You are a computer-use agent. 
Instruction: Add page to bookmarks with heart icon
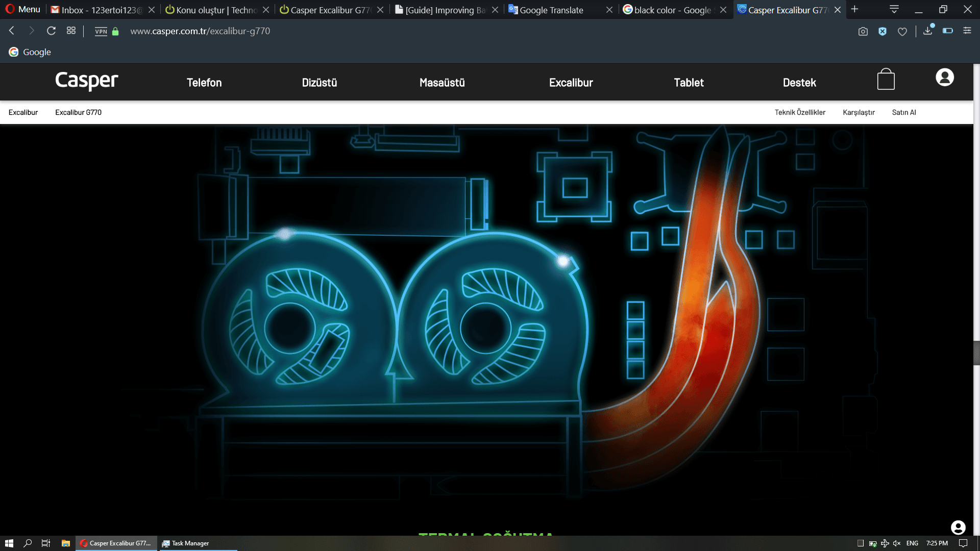pyautogui.click(x=902, y=32)
